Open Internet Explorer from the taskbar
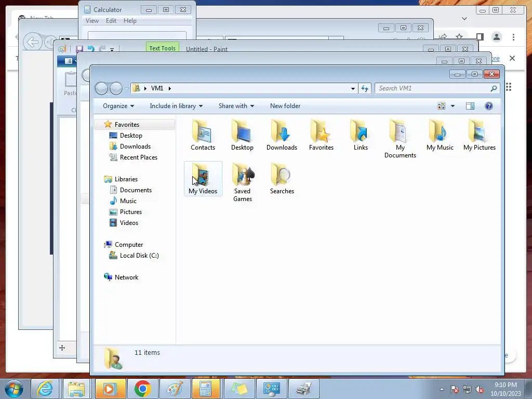532x399 pixels. [45, 389]
